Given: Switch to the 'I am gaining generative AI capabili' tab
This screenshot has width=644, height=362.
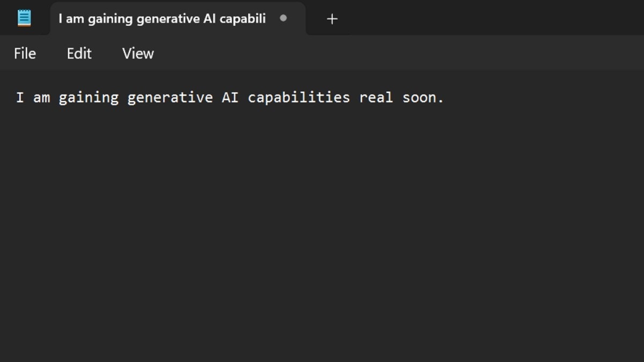Looking at the screenshot, I should tap(161, 18).
